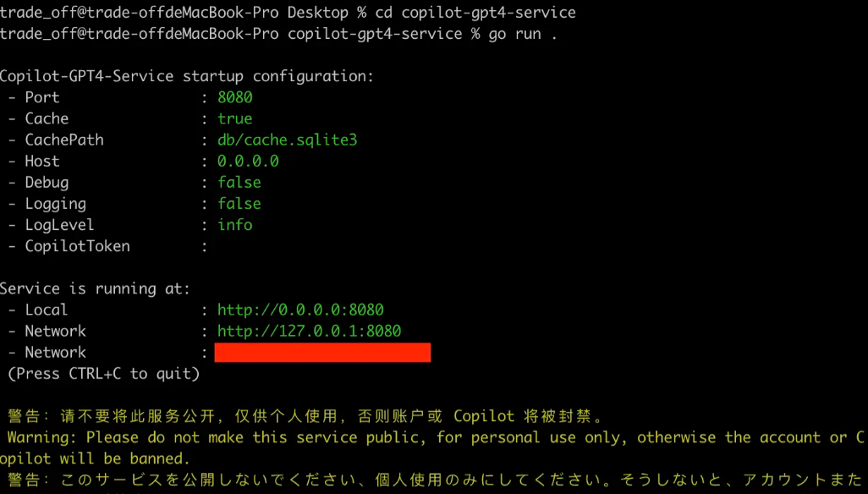Screen dimensions: 868x494
Task: Click the Debug value false
Action: tap(239, 183)
